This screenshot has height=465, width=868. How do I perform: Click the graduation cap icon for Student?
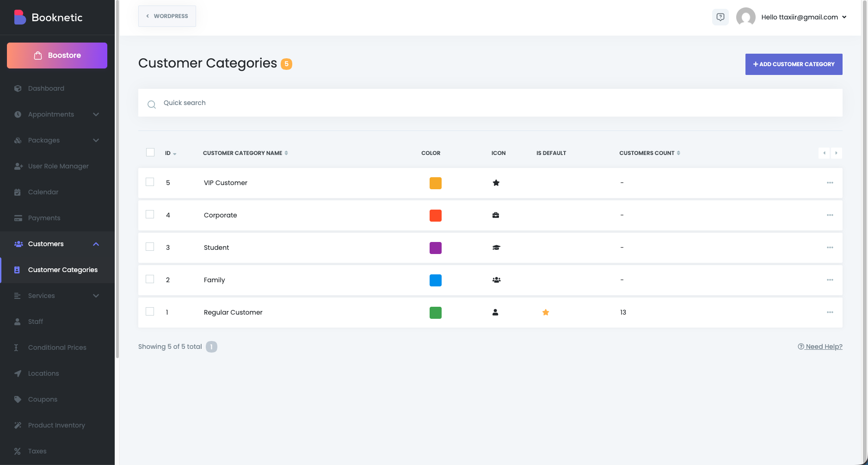496,248
